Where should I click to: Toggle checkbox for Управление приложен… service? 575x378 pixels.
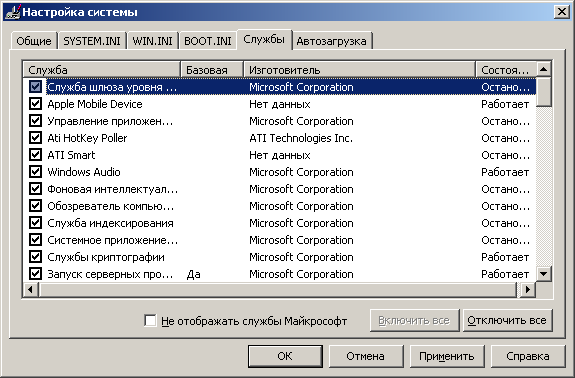pyautogui.click(x=35, y=121)
